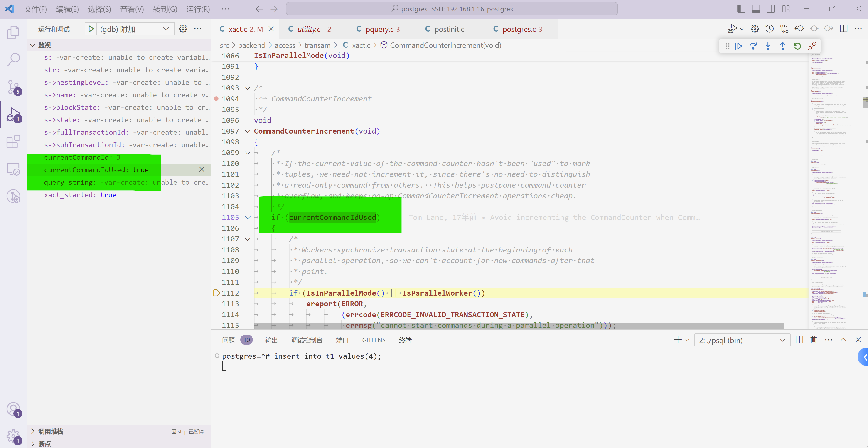Open the 问题 problems panel tab

click(228, 340)
